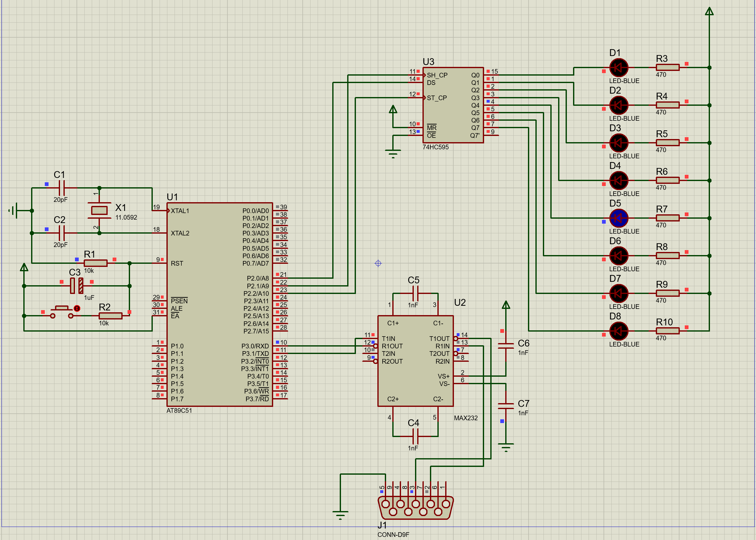Screen dimensions: 756x540
Task: Click capacitor C5 above the MAX232
Action: coord(415,293)
